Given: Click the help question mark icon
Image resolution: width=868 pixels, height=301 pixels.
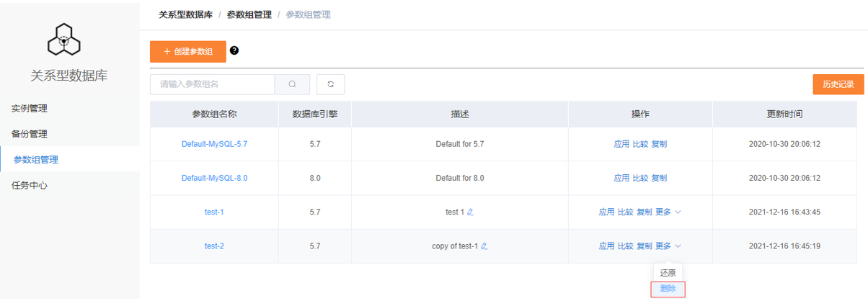Looking at the screenshot, I should tap(234, 51).
